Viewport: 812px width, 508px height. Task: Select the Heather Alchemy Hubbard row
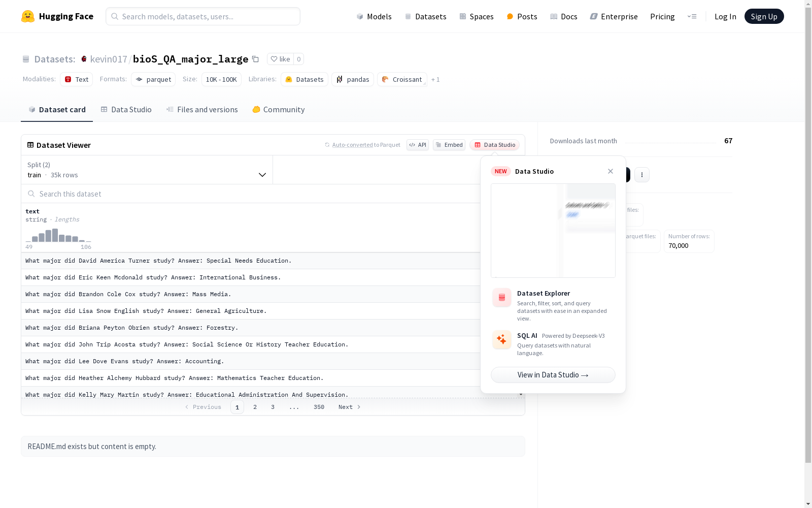point(251,378)
